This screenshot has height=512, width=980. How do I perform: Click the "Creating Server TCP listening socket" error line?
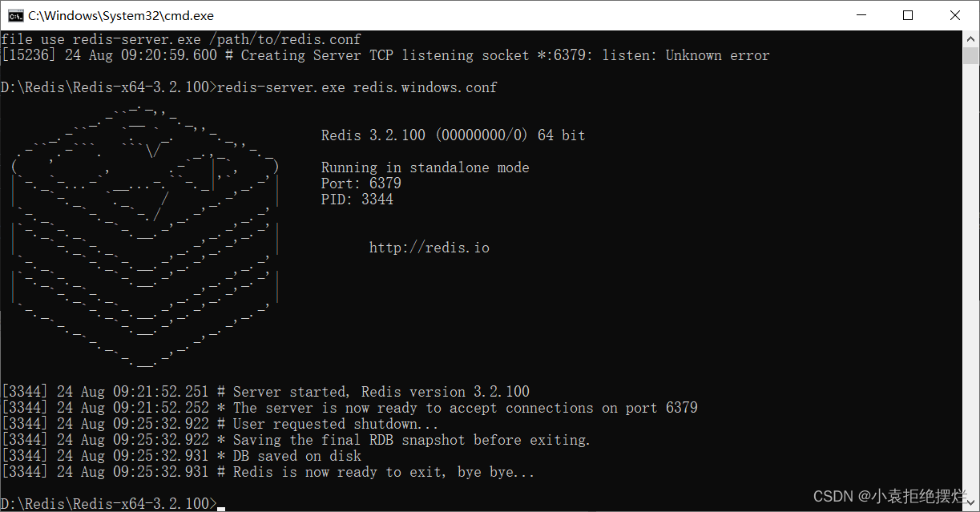[385, 55]
